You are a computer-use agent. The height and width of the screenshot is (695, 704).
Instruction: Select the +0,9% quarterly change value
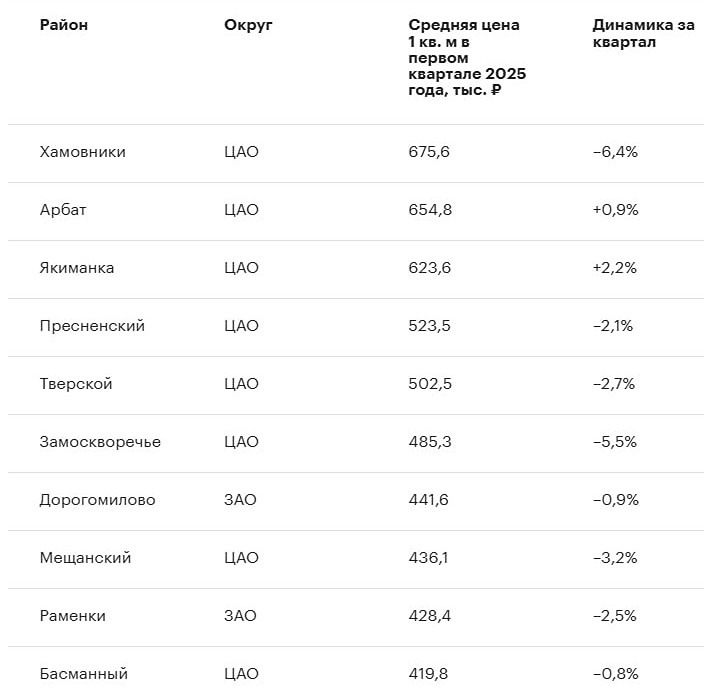pos(615,210)
